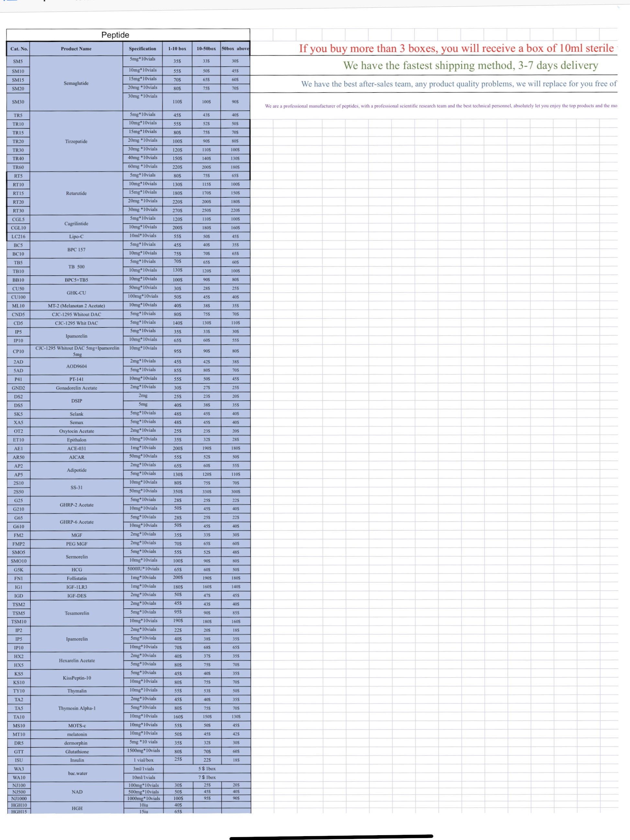This screenshot has width=630, height=840.
Task: Click the "Thymosin Alpha-1" cell
Action: [x=77, y=708]
